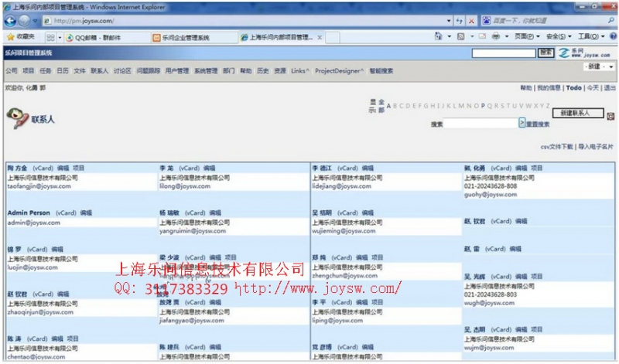Click email taofangjin@joysw.com

(39, 186)
